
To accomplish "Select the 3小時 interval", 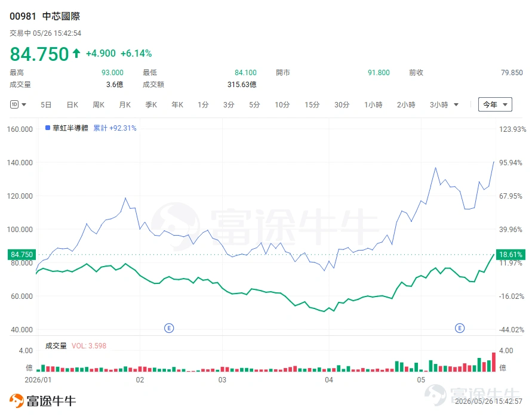I will coord(439,105).
